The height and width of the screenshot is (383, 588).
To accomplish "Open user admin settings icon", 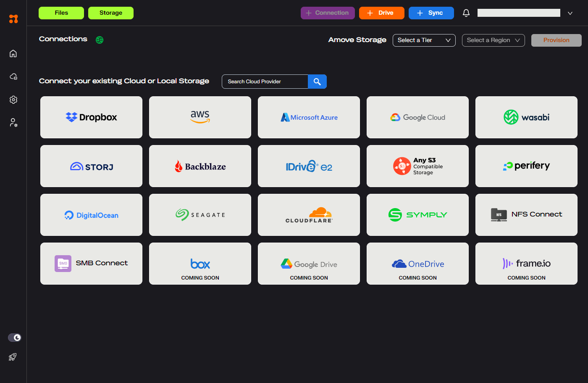I will 13,123.
